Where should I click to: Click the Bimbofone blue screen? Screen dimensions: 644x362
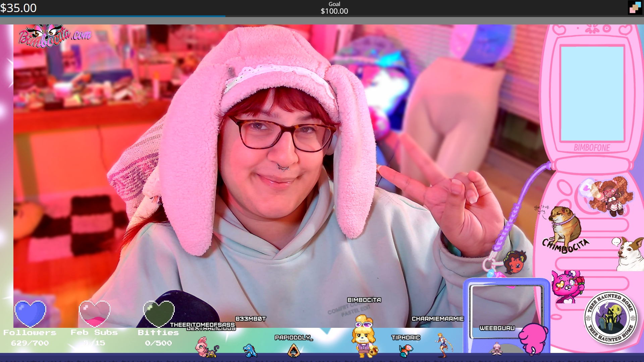(592, 94)
